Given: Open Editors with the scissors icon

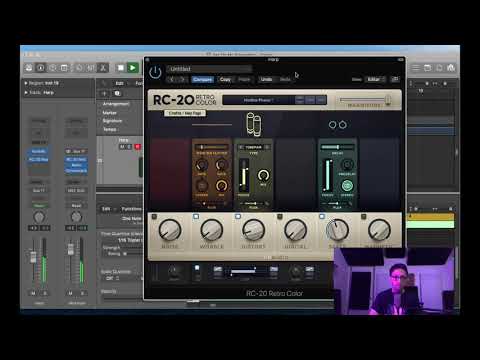Looking at the screenshot, I should click(x=103, y=68).
